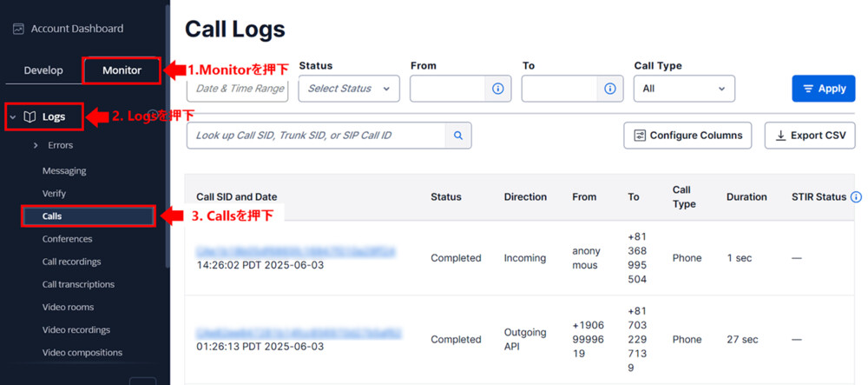Click the Logs book icon
This screenshot has width=868, height=385.
tap(30, 116)
